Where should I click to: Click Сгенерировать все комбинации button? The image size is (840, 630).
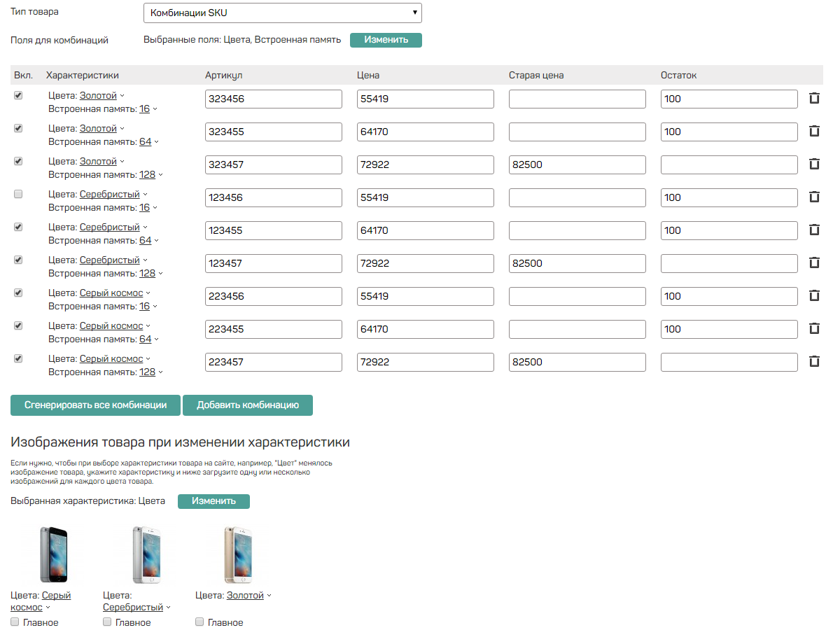(95, 405)
